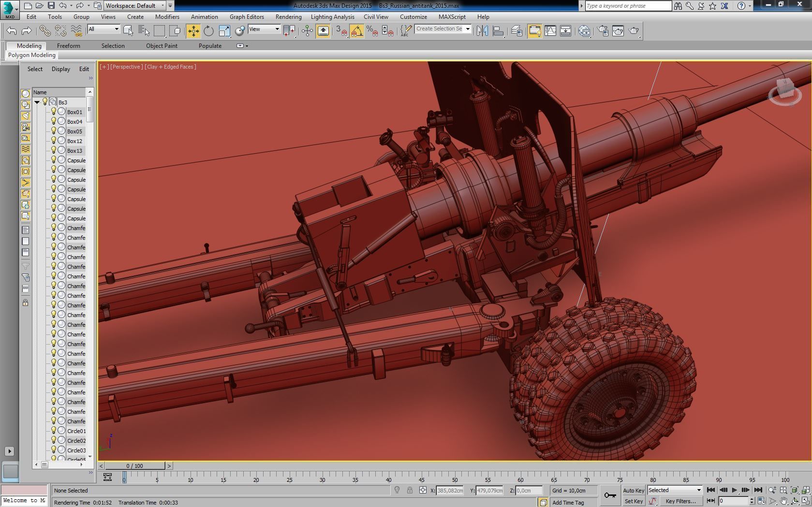812x507 pixels.
Task: Save the file from the quick access toolbar
Action: [51, 6]
